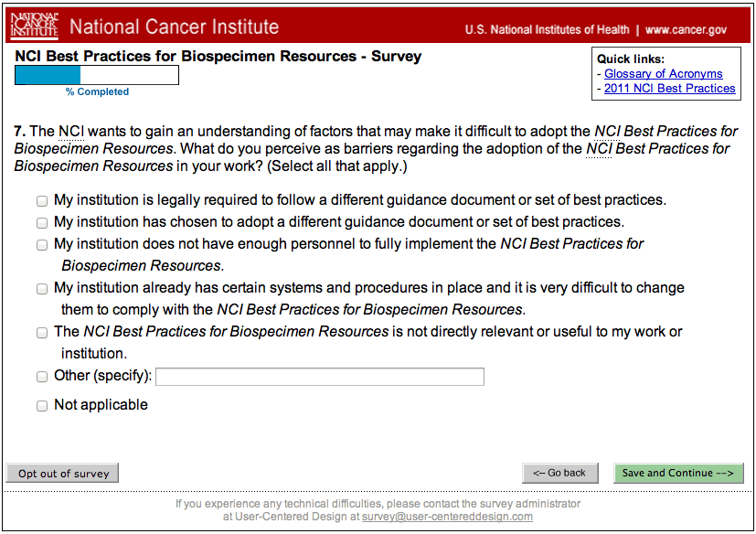Click 'Save and Continue' button
Viewport: 756px width, 534px height.
click(x=678, y=473)
